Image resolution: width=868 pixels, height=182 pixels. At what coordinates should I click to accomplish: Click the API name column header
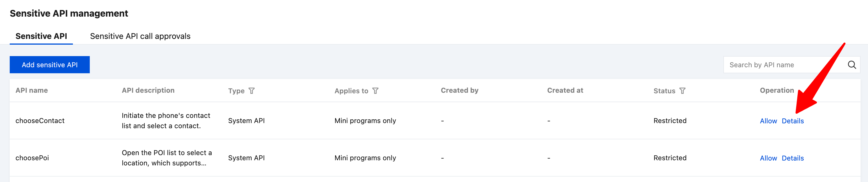(x=32, y=90)
